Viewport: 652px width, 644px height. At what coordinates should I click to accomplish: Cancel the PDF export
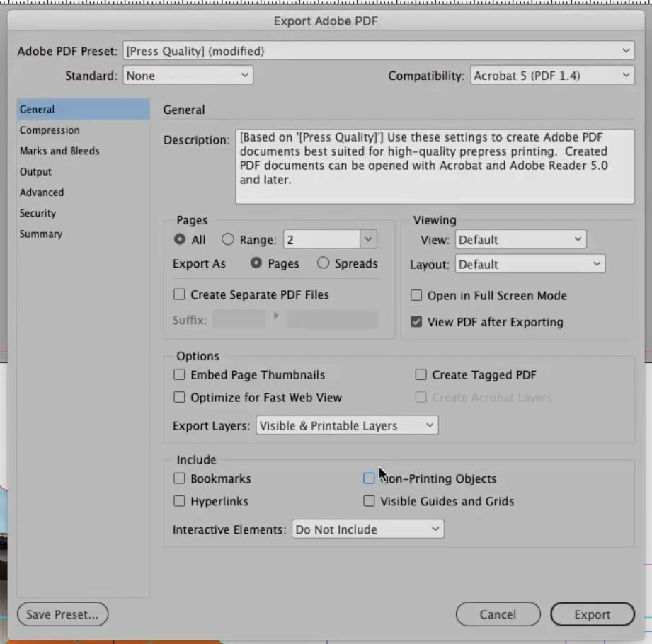[498, 614]
